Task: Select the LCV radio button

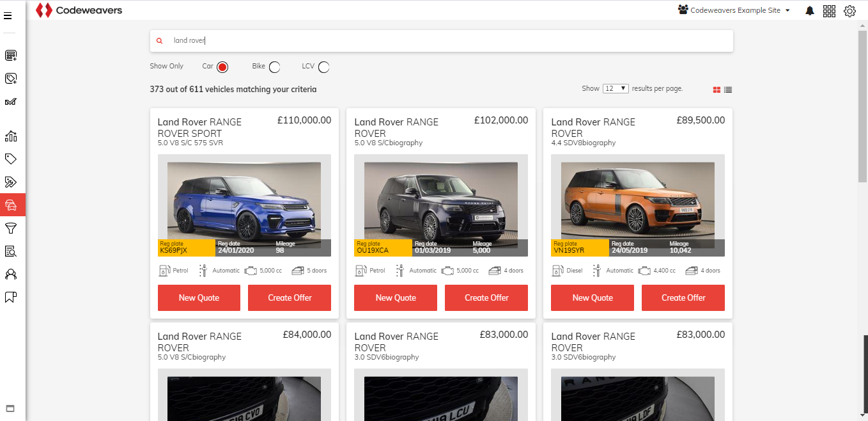Action: (324, 67)
